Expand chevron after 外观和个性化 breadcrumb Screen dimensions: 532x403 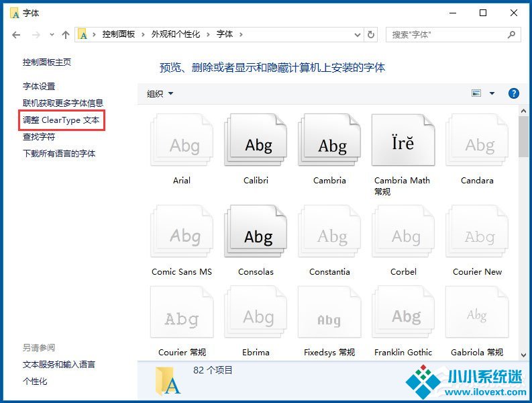(x=209, y=34)
